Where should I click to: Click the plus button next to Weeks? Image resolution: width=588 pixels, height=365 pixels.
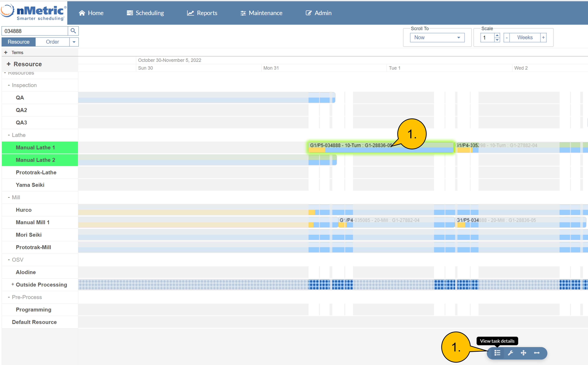pos(543,37)
